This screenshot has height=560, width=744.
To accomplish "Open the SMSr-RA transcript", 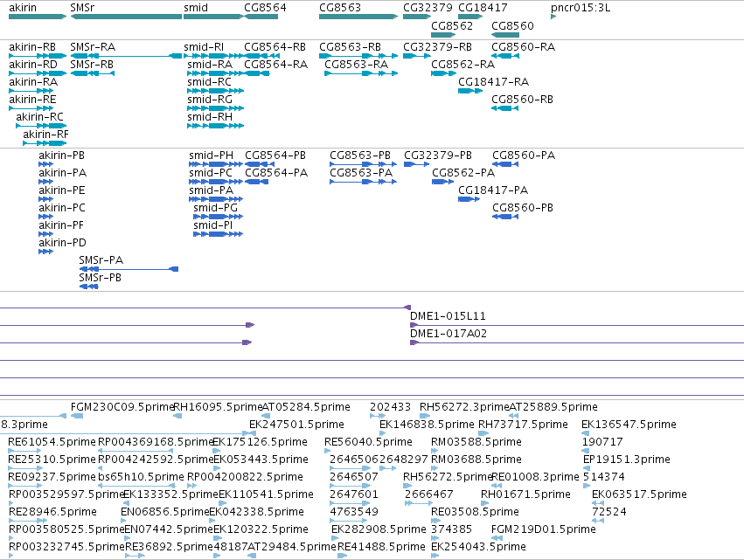I will coord(126,56).
